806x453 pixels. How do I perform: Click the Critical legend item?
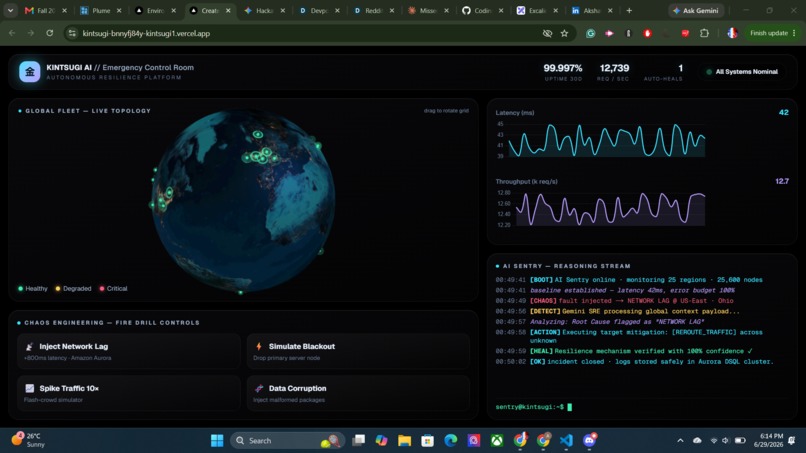coord(113,288)
